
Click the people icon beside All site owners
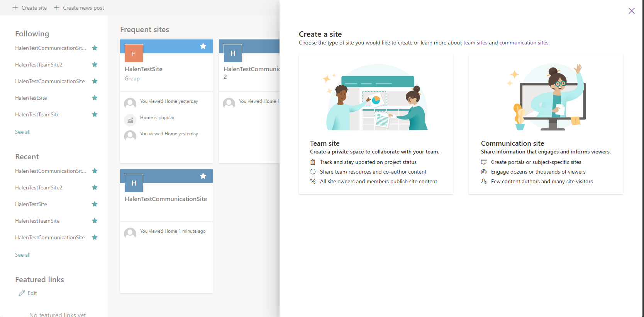tap(313, 181)
